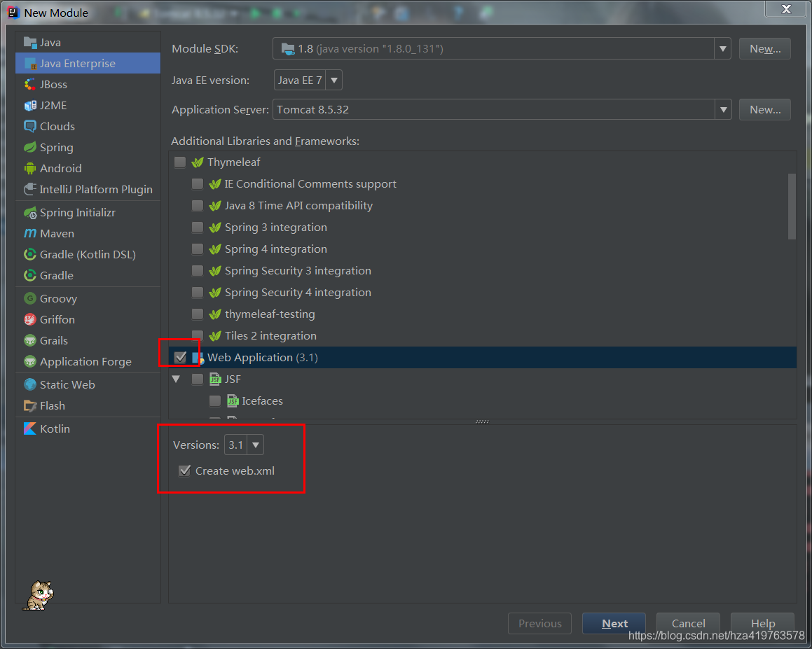Click the JBoss icon in sidebar
Image resolution: width=812 pixels, height=649 pixels.
pyautogui.click(x=30, y=84)
